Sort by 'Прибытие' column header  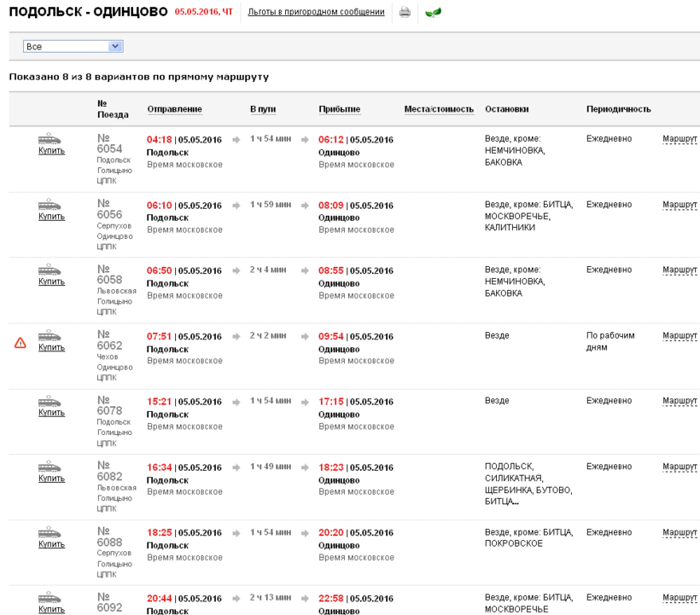(339, 109)
